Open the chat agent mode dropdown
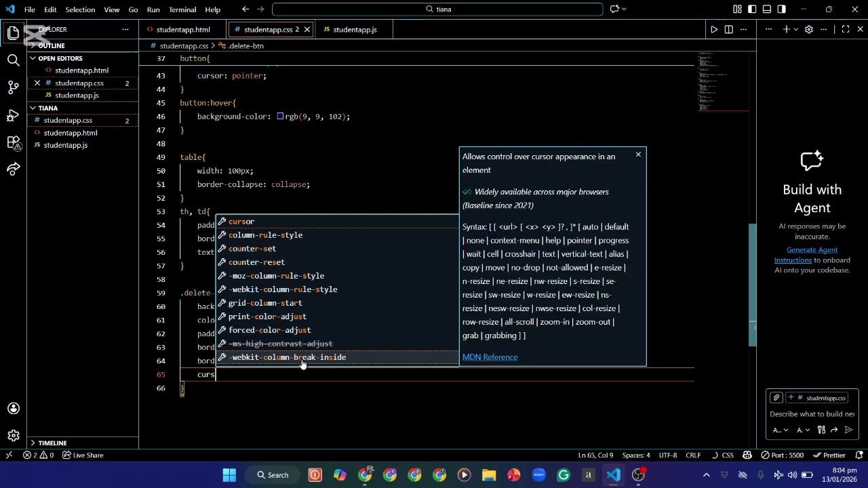 click(780, 430)
